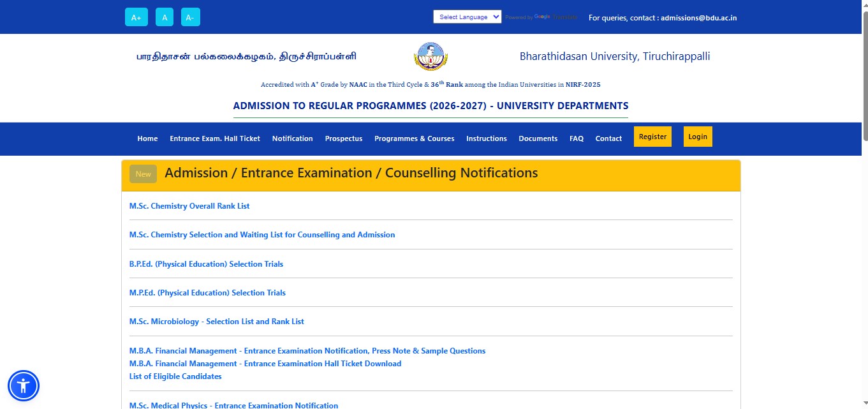This screenshot has width=868, height=409.
Task: Open B.P.Ed. Physical Education Selection Trials
Action: click(206, 264)
